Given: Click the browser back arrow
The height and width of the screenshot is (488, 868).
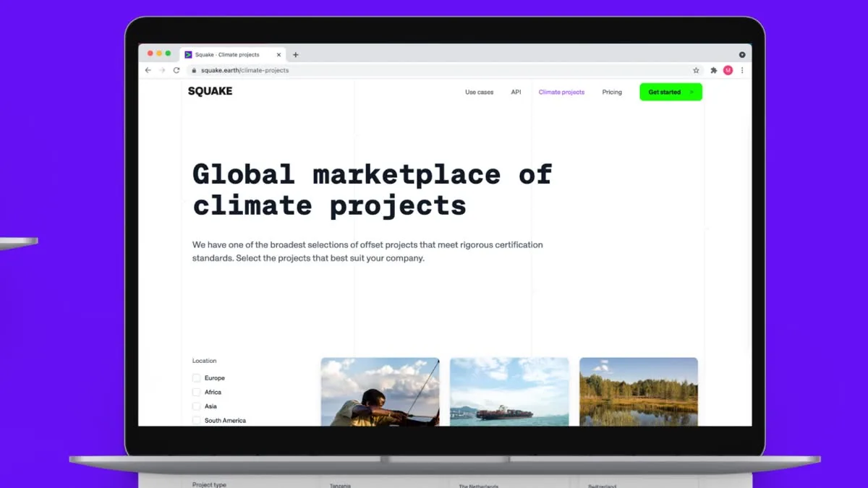Looking at the screenshot, I should (148, 70).
